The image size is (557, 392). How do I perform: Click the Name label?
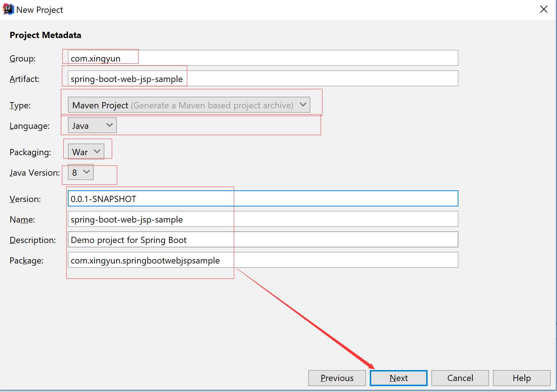(22, 220)
